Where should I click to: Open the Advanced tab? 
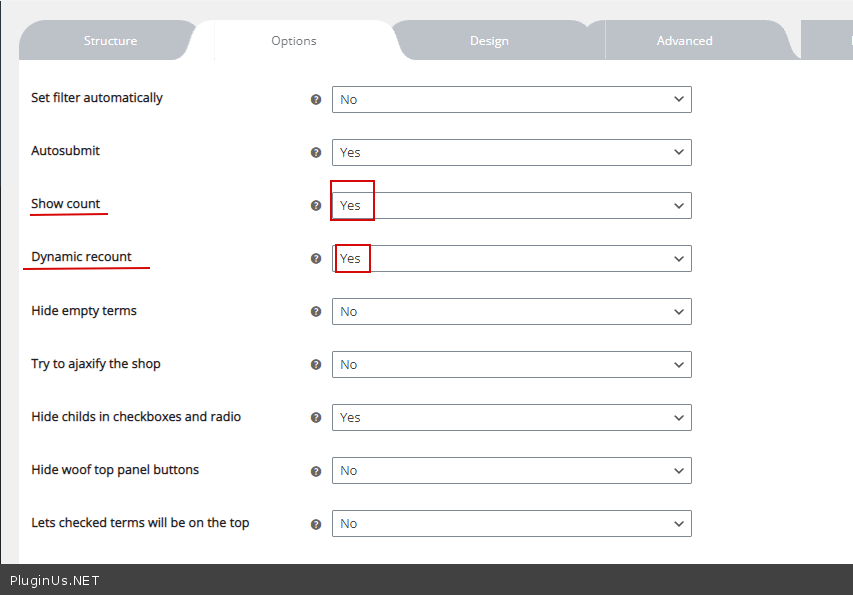[x=684, y=41]
